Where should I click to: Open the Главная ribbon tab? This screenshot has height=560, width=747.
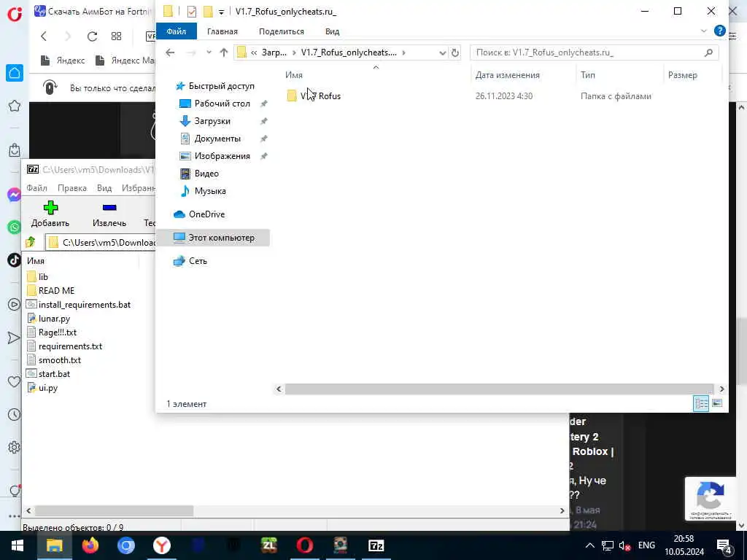pyautogui.click(x=222, y=31)
